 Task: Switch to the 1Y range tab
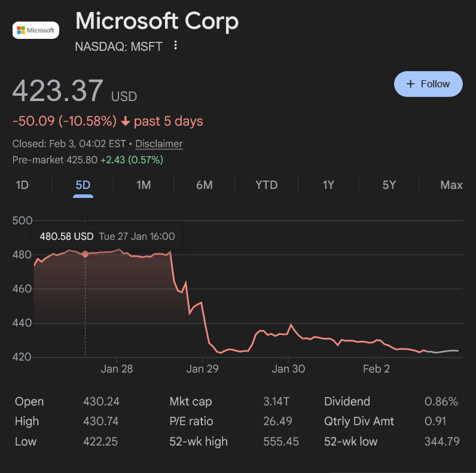(x=328, y=185)
